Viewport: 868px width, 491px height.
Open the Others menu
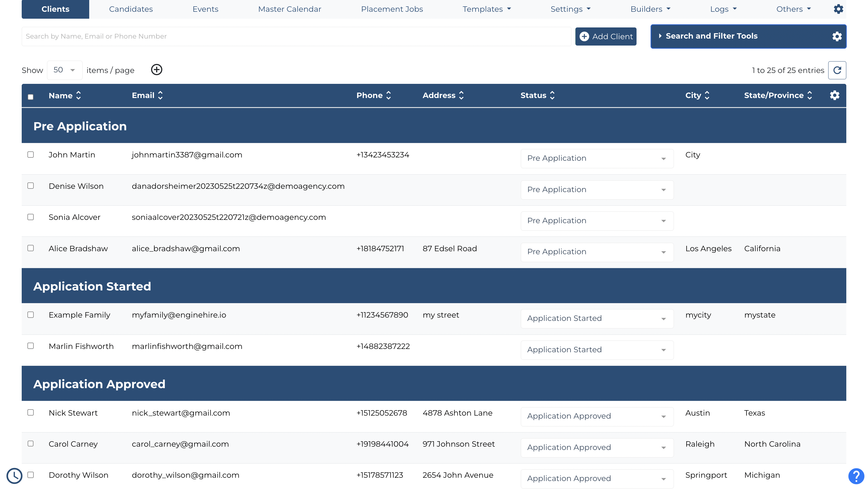coord(794,9)
